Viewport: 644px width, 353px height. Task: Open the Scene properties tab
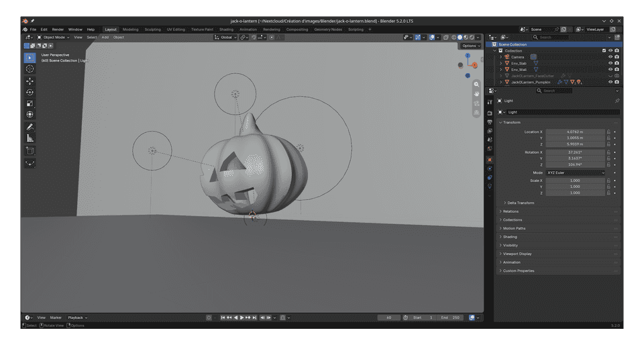490,140
